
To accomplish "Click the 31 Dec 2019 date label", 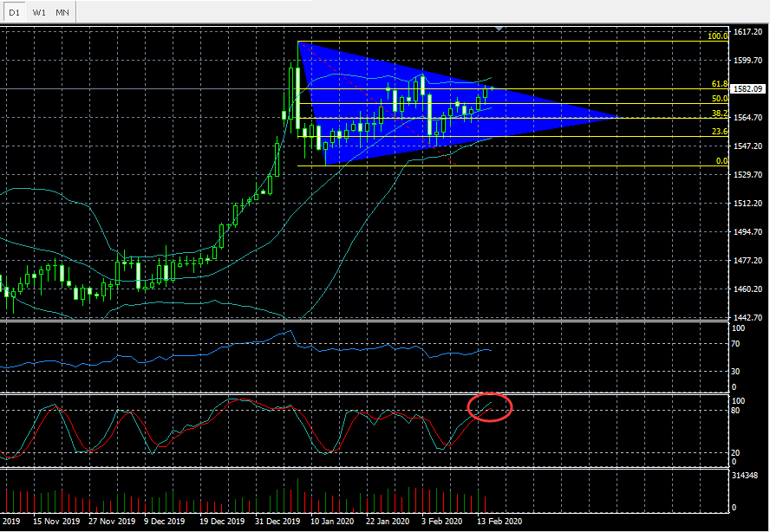I will pyautogui.click(x=277, y=522).
